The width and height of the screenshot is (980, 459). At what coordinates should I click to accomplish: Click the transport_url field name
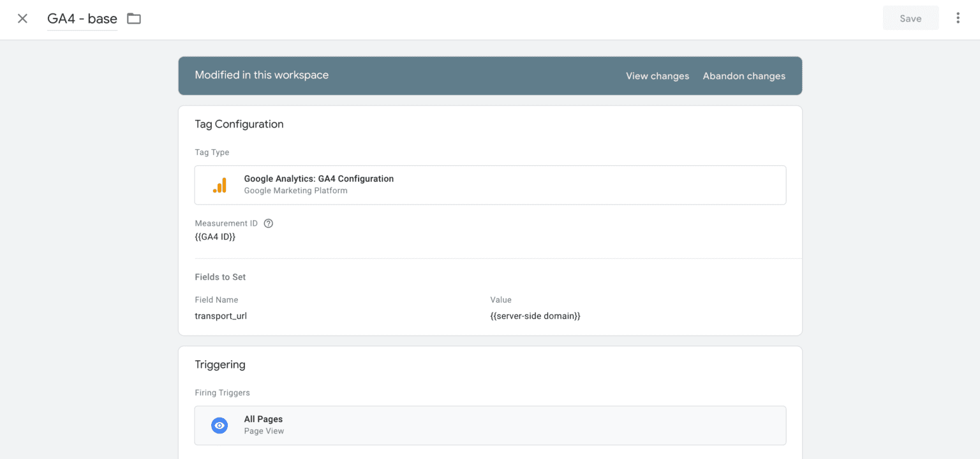tap(221, 316)
